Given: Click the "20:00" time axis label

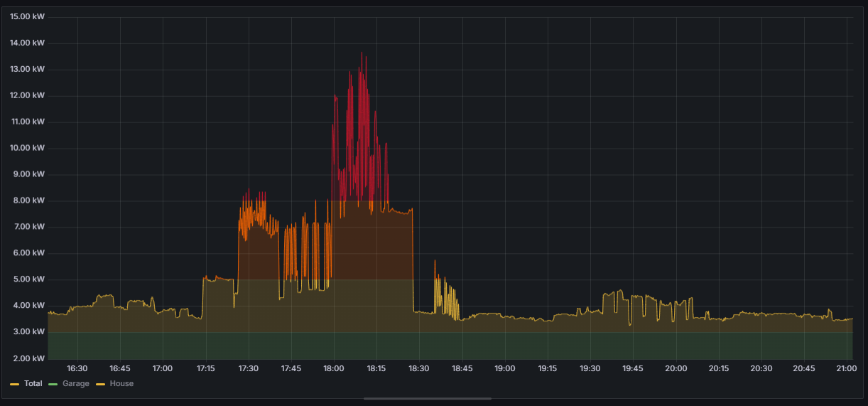Looking at the screenshot, I should click(x=676, y=368).
